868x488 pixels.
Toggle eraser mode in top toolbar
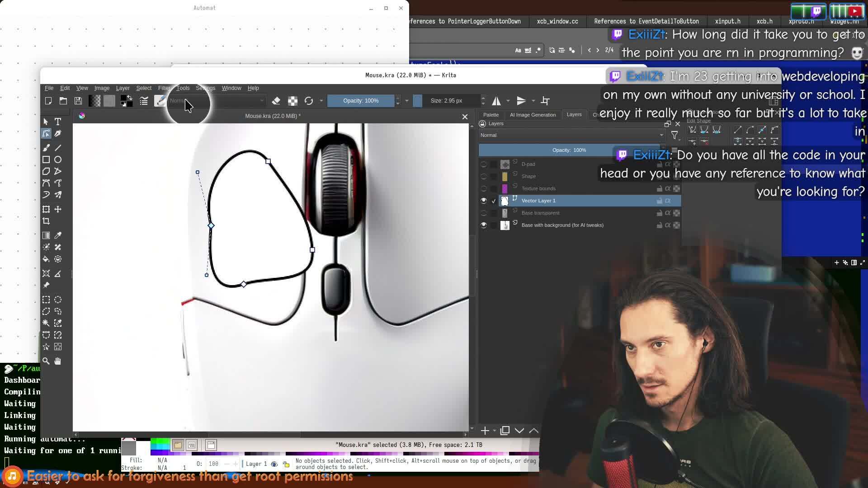pyautogui.click(x=276, y=101)
